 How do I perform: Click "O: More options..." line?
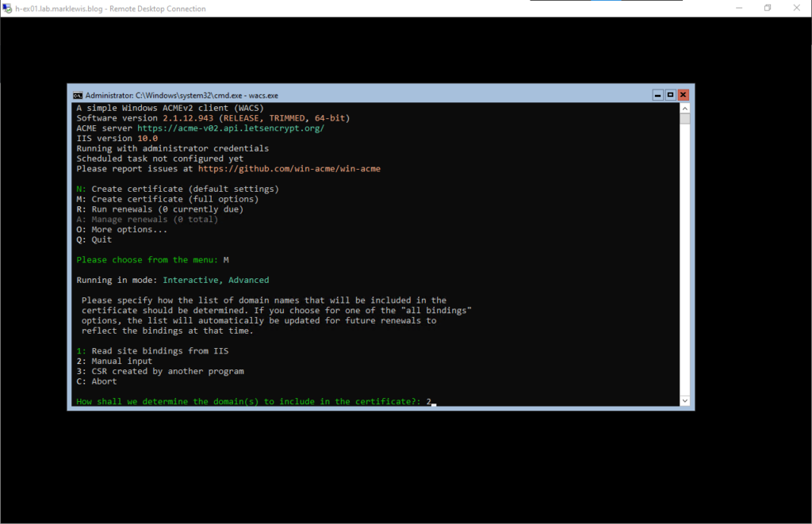pyautogui.click(x=121, y=229)
